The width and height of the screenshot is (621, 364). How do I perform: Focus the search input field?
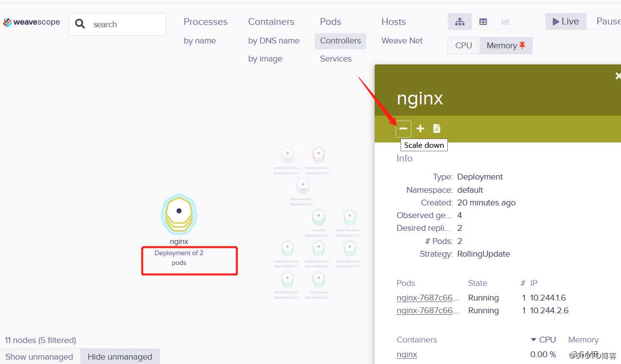118,24
